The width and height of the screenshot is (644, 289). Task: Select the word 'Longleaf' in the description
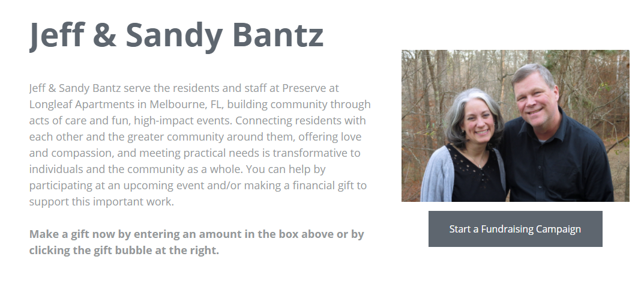(x=50, y=105)
